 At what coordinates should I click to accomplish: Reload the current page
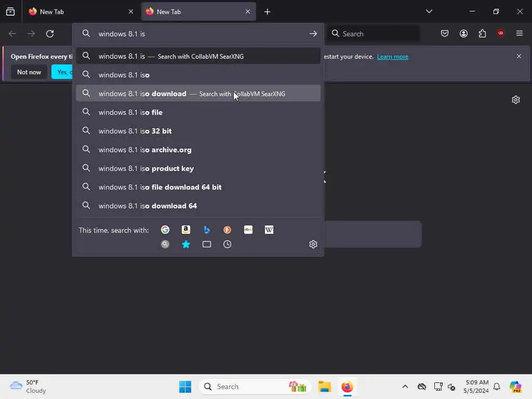[50, 34]
